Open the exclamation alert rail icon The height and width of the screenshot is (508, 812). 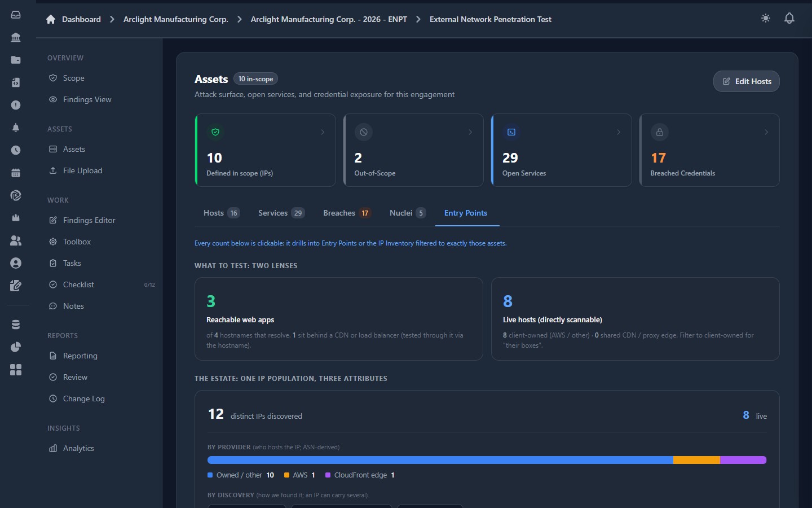point(16,105)
